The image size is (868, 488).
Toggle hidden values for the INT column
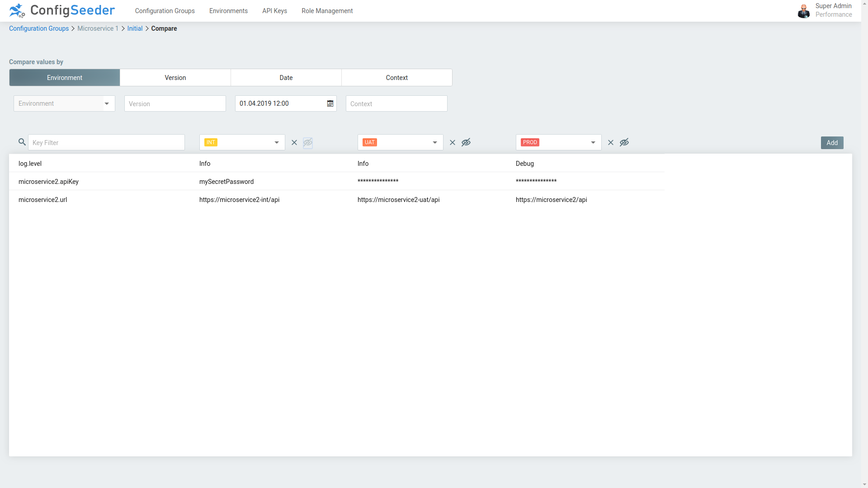[308, 142]
